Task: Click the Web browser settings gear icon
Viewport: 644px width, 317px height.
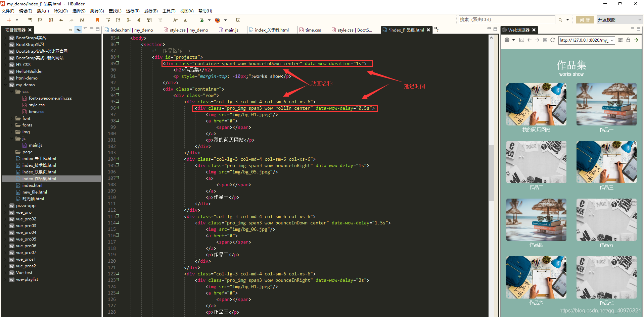Action: pos(507,40)
